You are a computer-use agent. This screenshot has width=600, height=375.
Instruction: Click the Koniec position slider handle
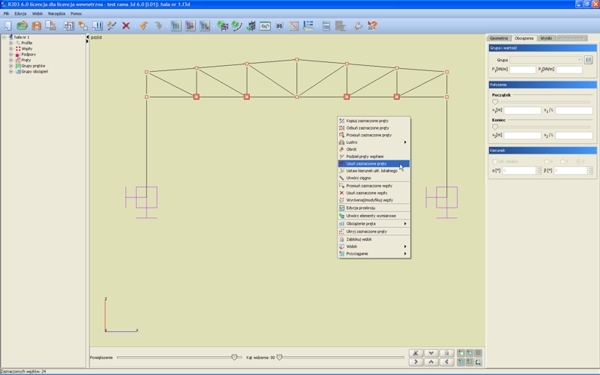click(495, 127)
